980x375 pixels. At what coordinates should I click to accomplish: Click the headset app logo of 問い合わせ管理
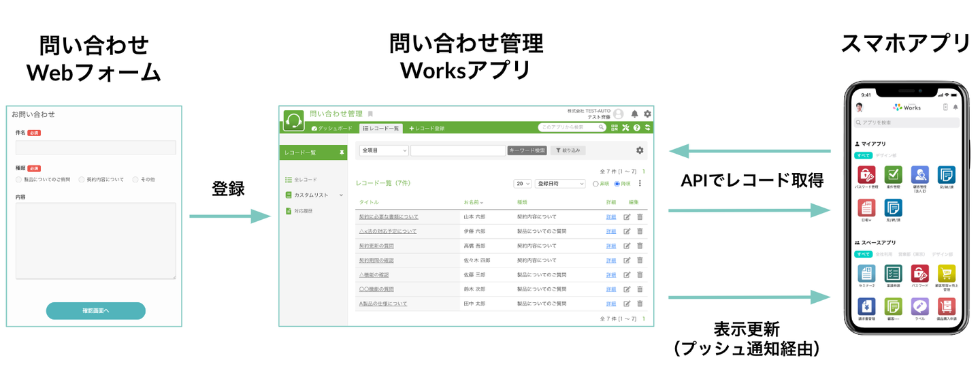point(293,120)
